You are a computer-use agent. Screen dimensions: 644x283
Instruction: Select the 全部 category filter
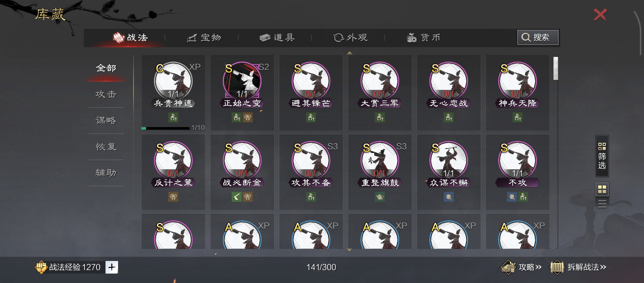tap(106, 68)
